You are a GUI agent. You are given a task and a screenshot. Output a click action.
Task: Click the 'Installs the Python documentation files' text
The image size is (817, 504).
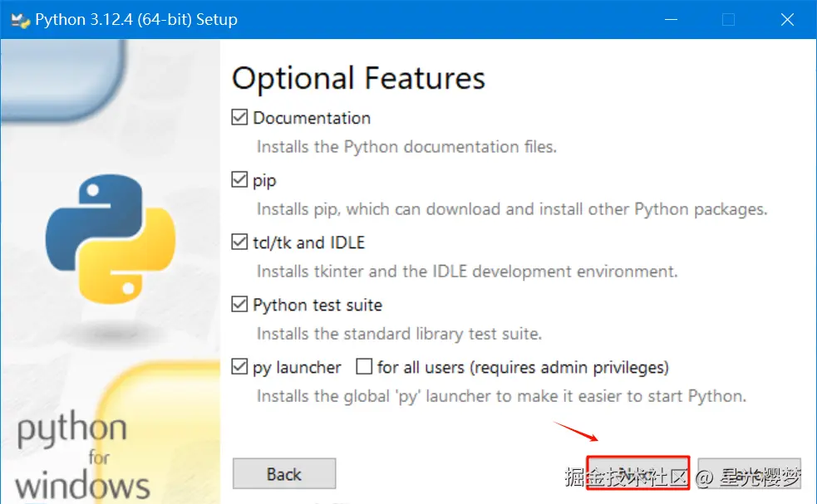pos(406,147)
